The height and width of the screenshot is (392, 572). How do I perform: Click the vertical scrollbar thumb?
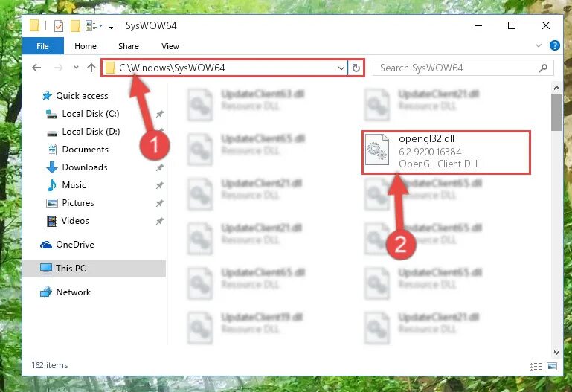tap(556, 112)
